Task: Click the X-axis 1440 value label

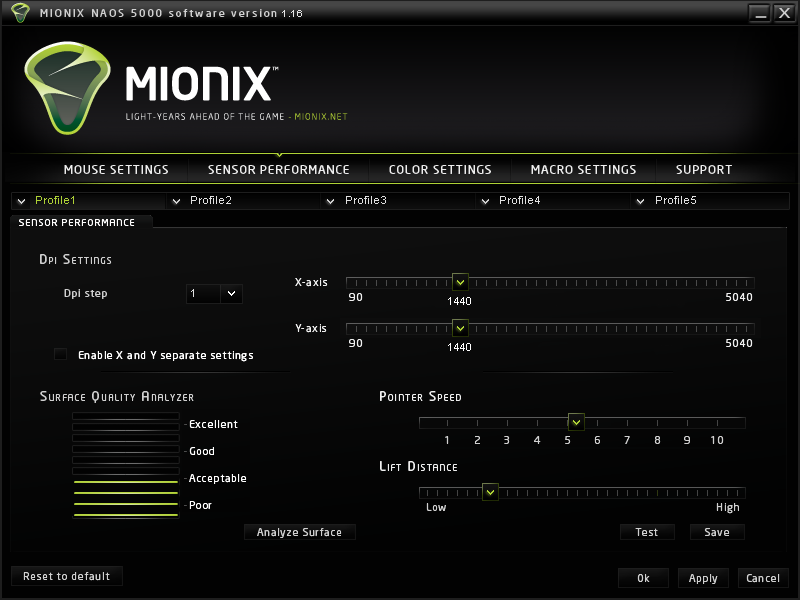Action: coord(459,301)
